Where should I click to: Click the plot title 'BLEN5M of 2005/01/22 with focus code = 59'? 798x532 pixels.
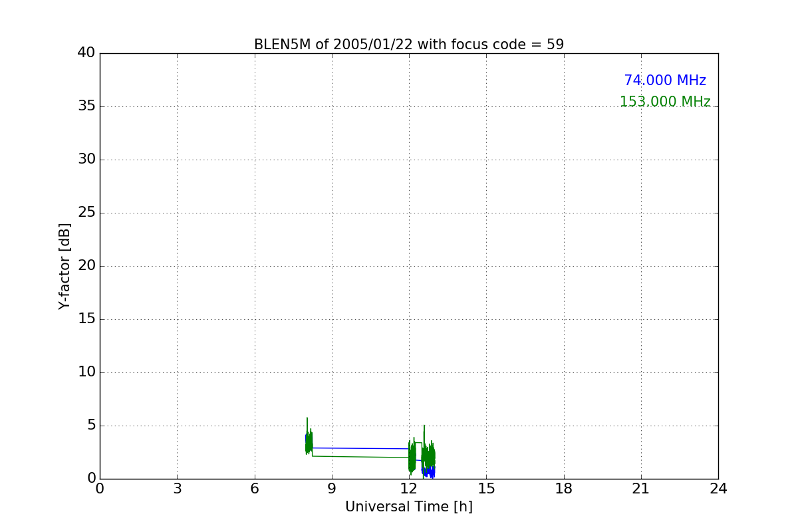[409, 45]
